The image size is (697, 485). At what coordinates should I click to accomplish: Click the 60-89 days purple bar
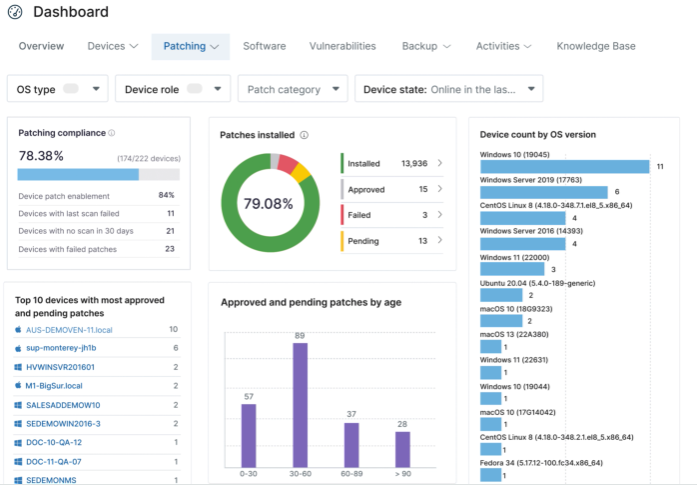tap(352, 445)
